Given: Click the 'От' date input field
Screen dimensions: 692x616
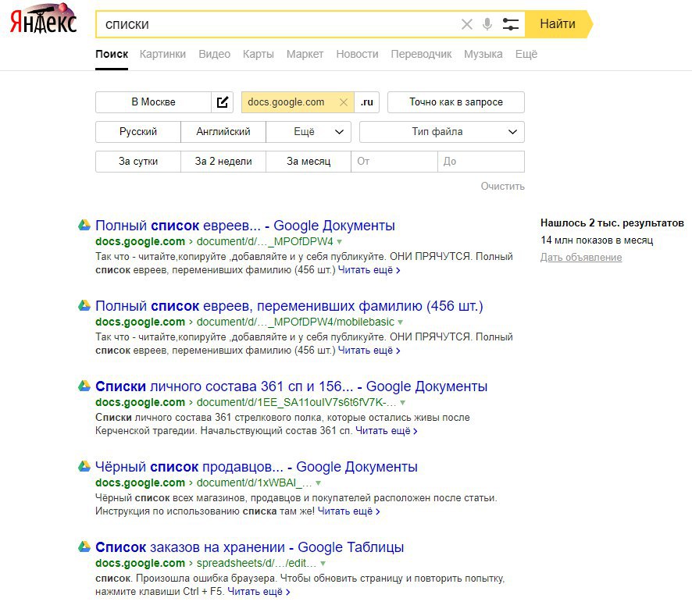Looking at the screenshot, I should [x=394, y=161].
